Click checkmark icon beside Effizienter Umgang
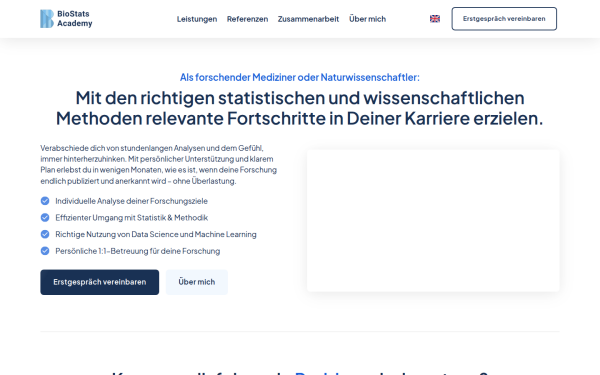This screenshot has height=375, width=600. (x=45, y=217)
